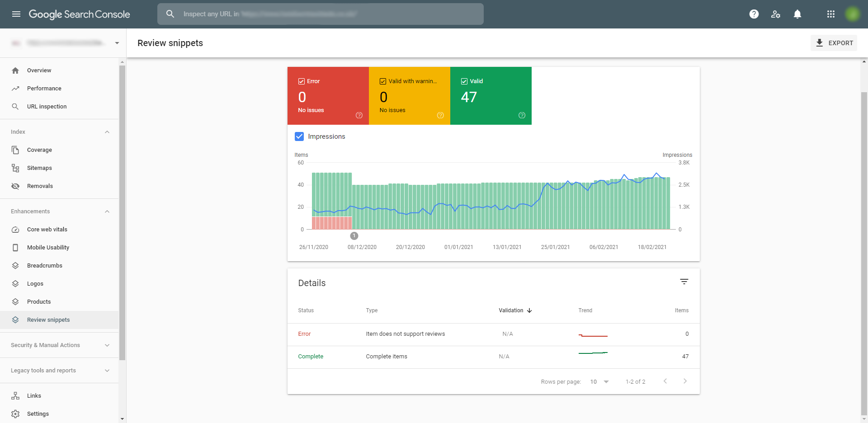
Task: Select the red Error status tile
Action: (328, 96)
